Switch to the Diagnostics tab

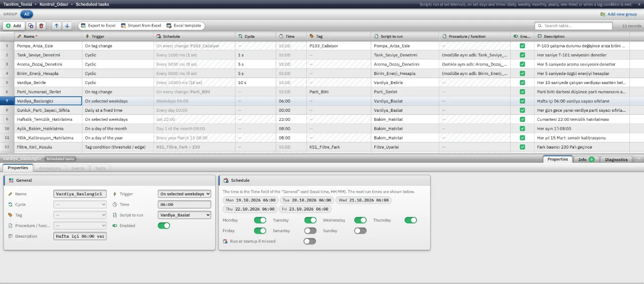(x=616, y=160)
